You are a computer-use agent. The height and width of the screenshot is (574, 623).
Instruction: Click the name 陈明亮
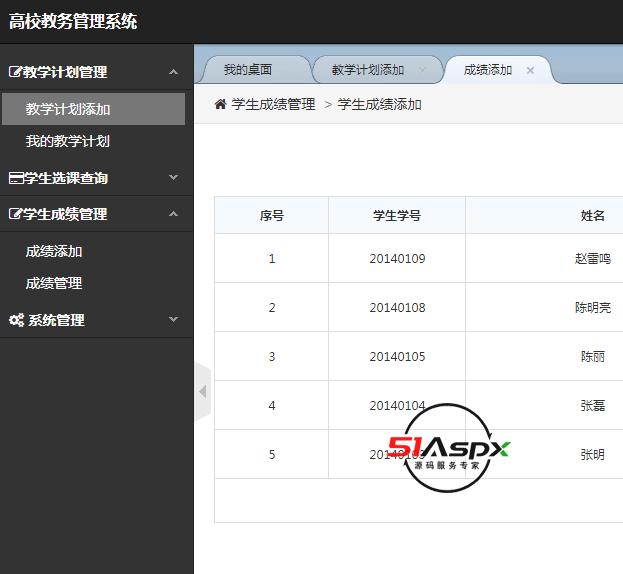click(x=592, y=307)
